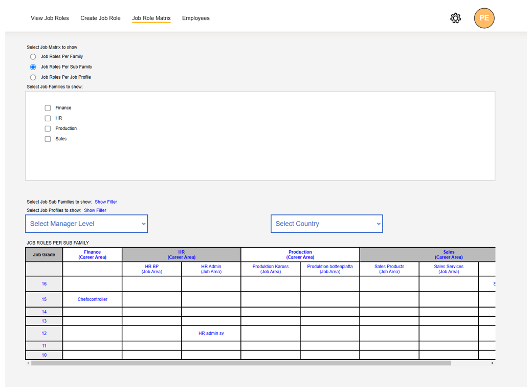
Task: Click the Sales Products job area header
Action: 389,269
